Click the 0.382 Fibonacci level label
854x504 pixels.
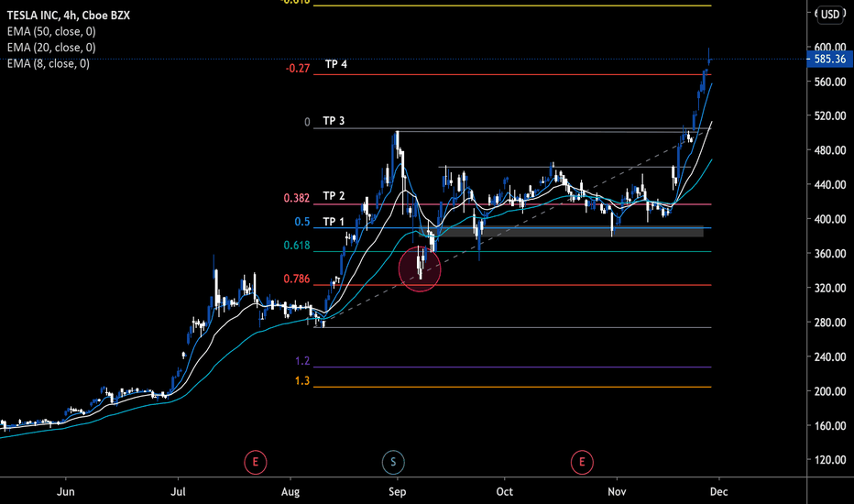click(297, 198)
